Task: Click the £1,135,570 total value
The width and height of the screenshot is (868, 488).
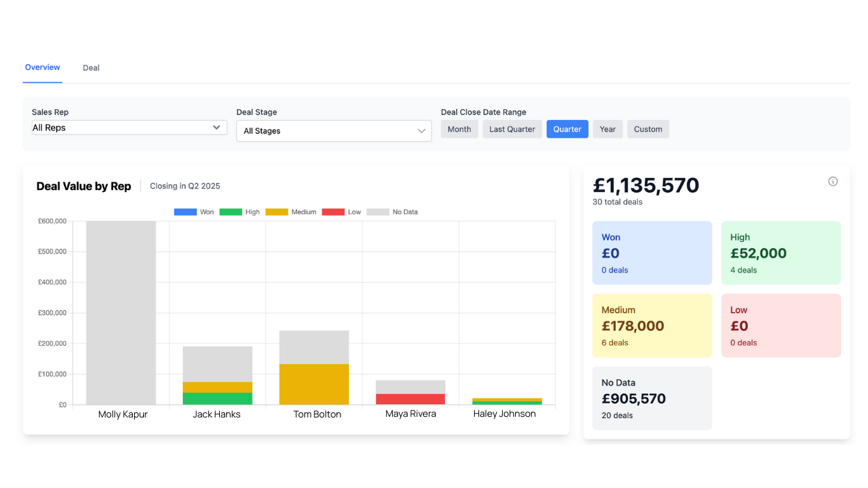Action: 646,185
